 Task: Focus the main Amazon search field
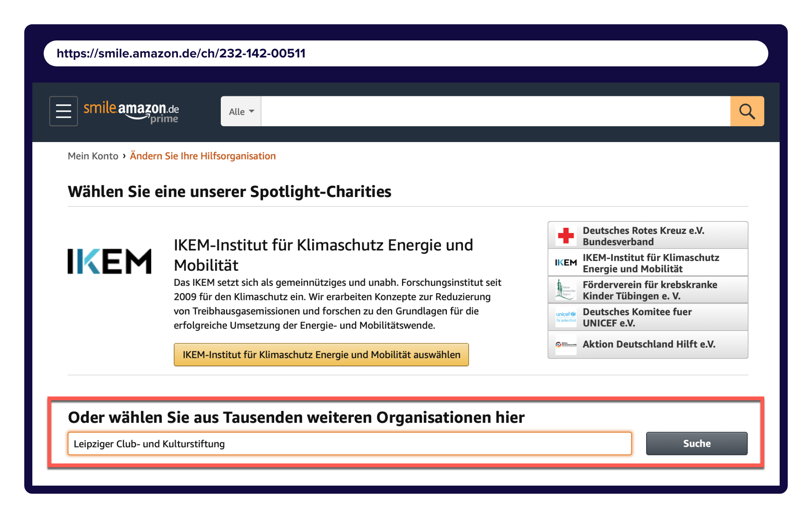(x=496, y=111)
